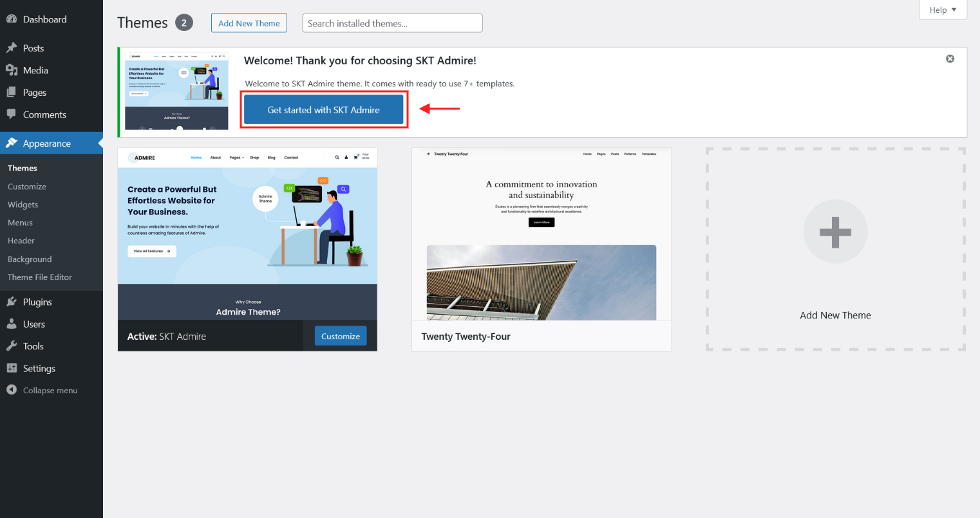Open Menus submenu link

tap(20, 223)
